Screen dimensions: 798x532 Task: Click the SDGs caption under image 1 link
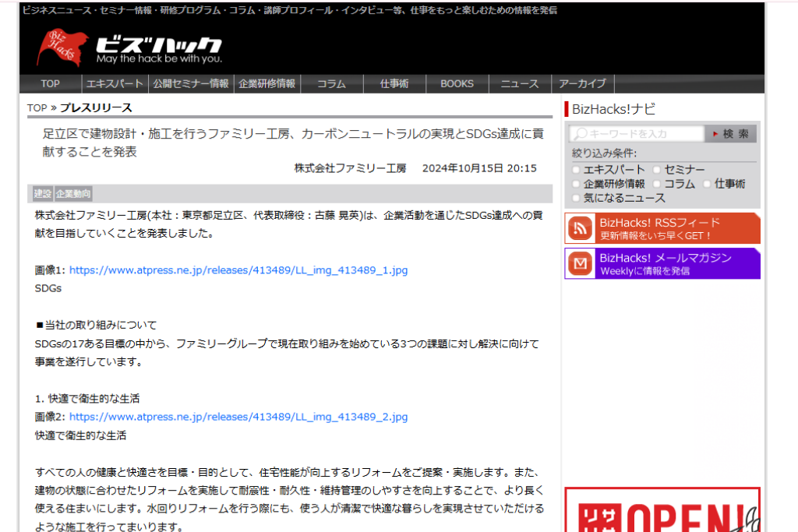[48, 288]
